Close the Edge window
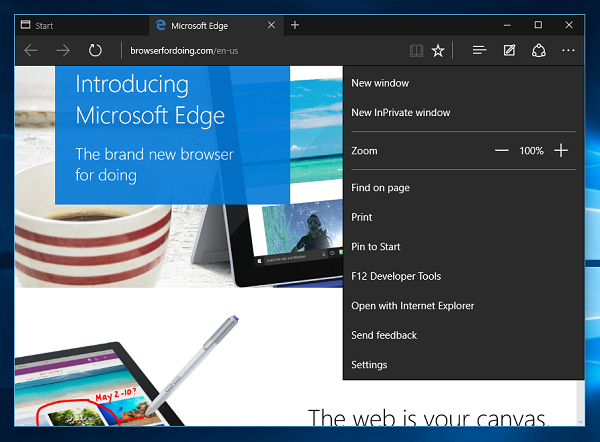This screenshot has height=442, width=600. (569, 25)
